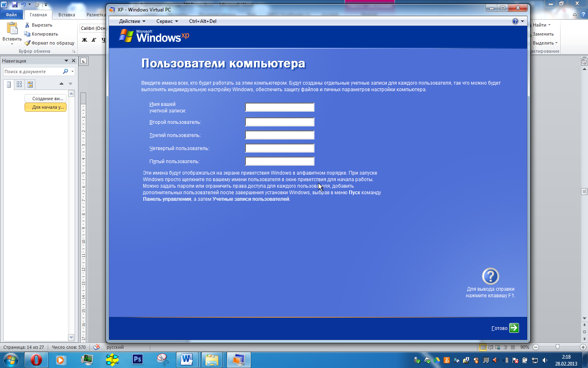Screen dimensions: 588x368
Task: Click Заменить in Word ribbon
Action: pos(543,34)
